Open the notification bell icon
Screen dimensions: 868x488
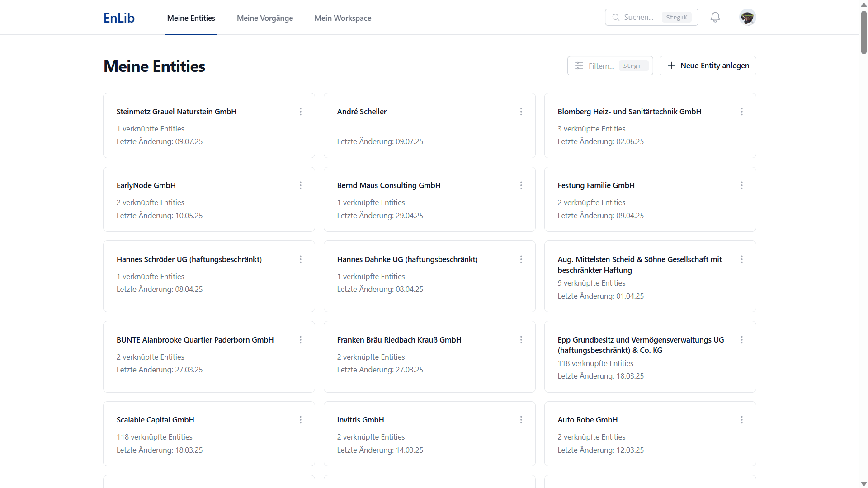715,17
